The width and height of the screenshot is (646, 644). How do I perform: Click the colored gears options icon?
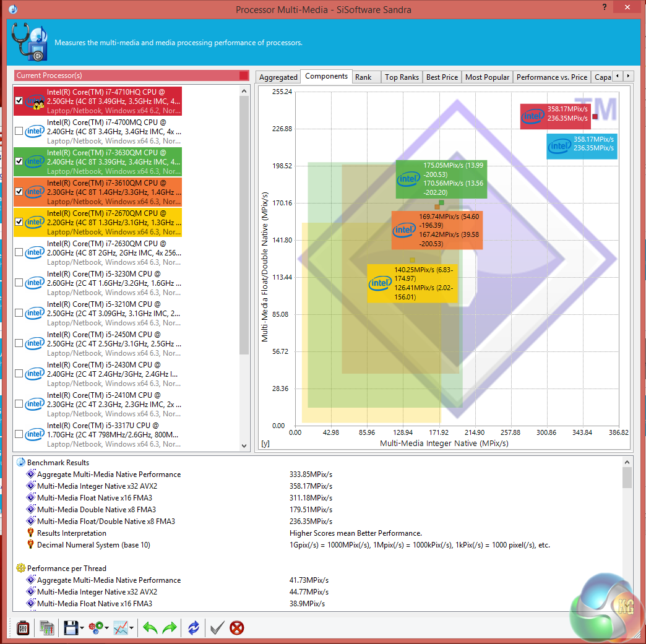tap(96, 628)
